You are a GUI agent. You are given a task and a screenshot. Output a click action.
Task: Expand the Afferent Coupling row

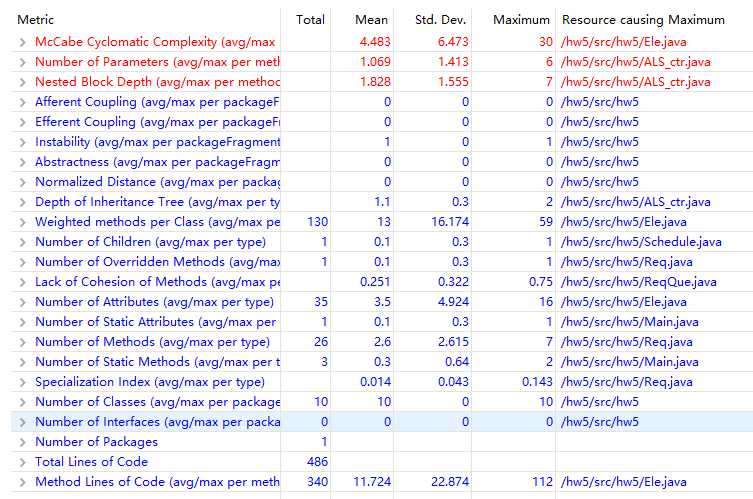pos(23,102)
